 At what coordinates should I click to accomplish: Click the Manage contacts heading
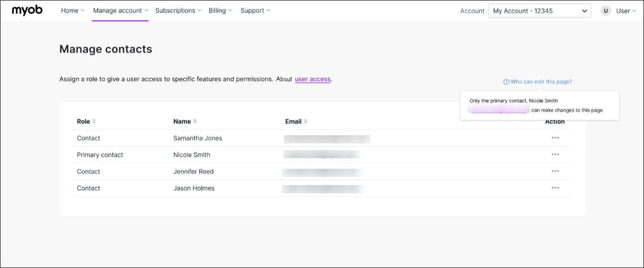[106, 49]
